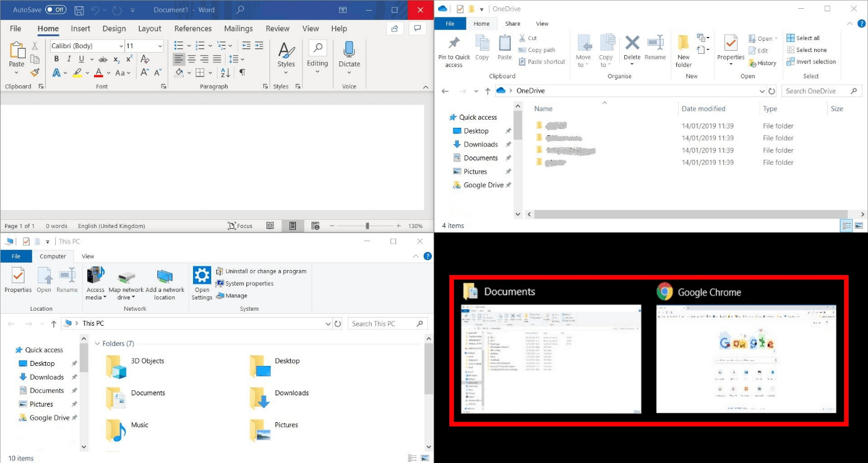Click the Dictate microphone icon
Screen dimensions: 868x463
pyautogui.click(x=349, y=50)
